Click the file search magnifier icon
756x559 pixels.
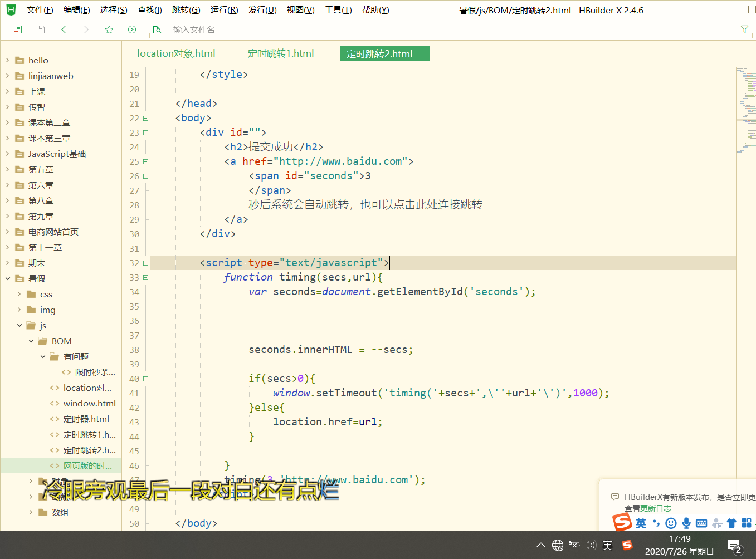[x=157, y=30]
